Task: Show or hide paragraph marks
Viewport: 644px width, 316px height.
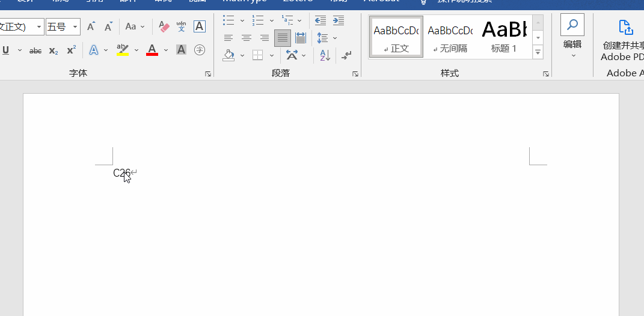Action: [346, 55]
